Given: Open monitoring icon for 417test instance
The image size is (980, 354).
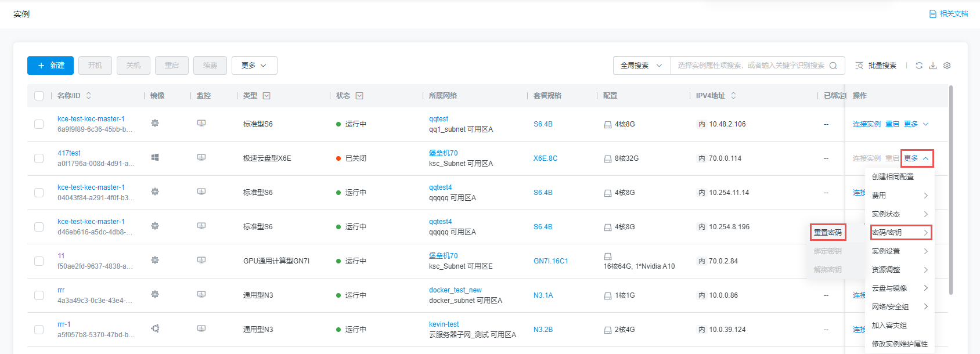Looking at the screenshot, I should click(201, 157).
